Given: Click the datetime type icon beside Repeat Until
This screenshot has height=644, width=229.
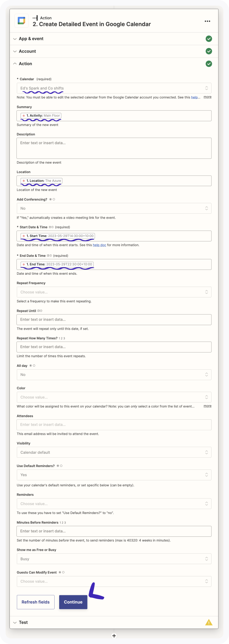Looking at the screenshot, I should pos(40,311).
